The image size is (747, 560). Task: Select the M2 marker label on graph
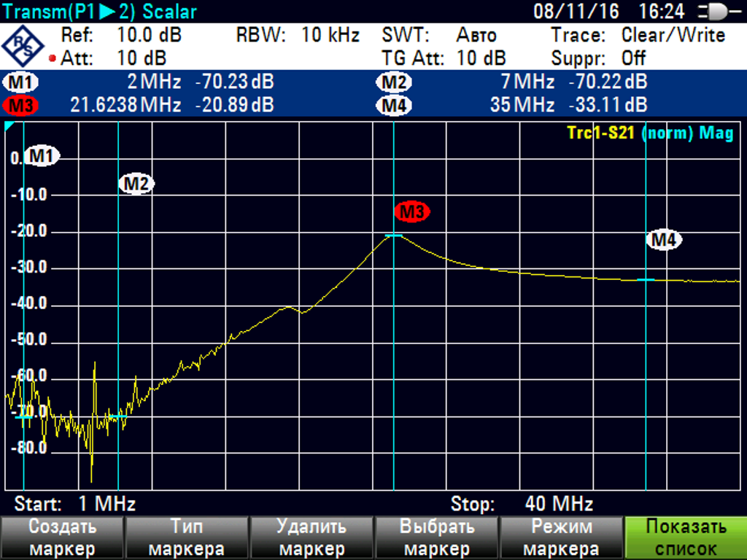(x=136, y=184)
